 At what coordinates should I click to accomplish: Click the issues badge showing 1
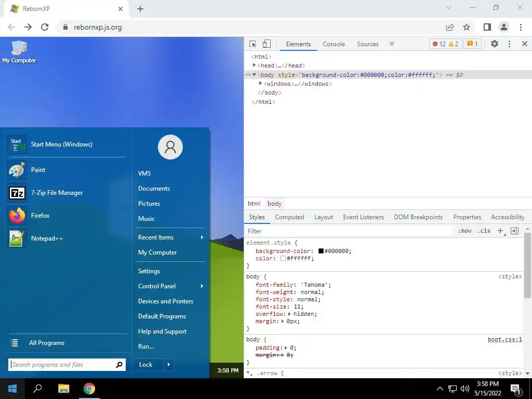point(472,44)
